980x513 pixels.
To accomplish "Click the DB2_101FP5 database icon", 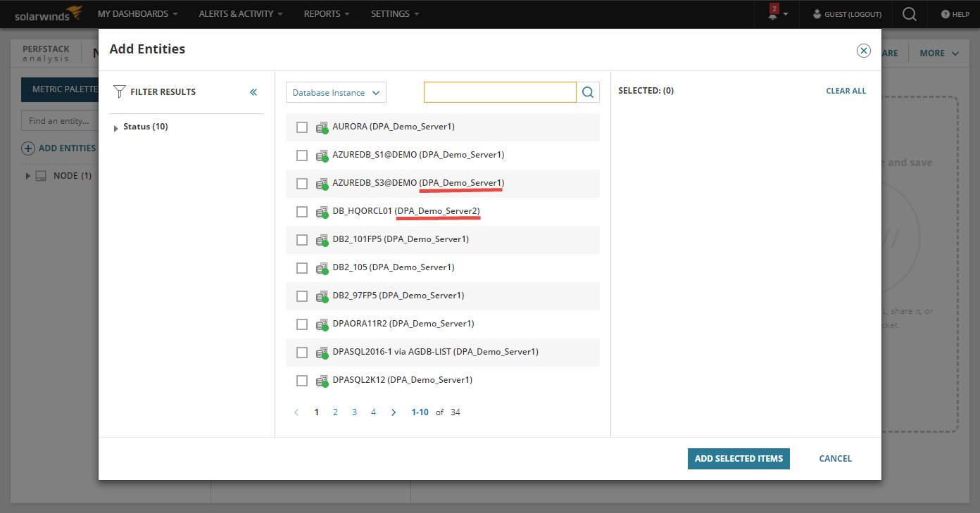I will pos(322,240).
